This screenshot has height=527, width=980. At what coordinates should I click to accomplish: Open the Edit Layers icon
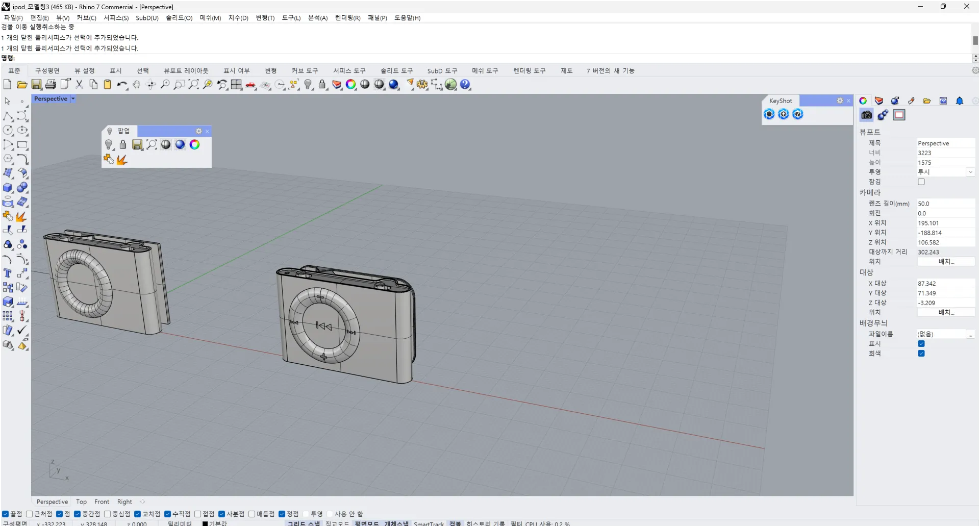point(337,85)
